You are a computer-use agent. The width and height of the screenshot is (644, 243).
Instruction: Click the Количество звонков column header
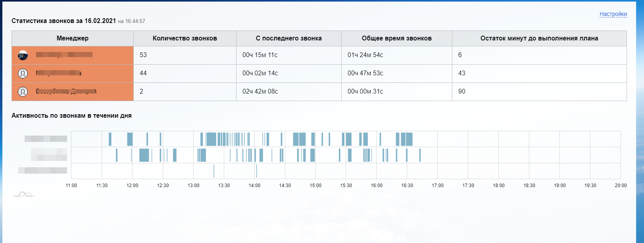pyautogui.click(x=185, y=38)
